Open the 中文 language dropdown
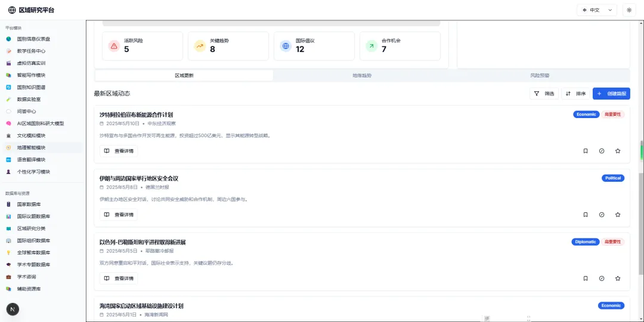Screen dimensions: 644x322 (x=597, y=10)
